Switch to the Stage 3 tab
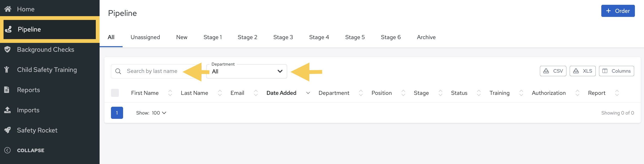Screen dimensions: 644x164 pyautogui.click(x=283, y=37)
